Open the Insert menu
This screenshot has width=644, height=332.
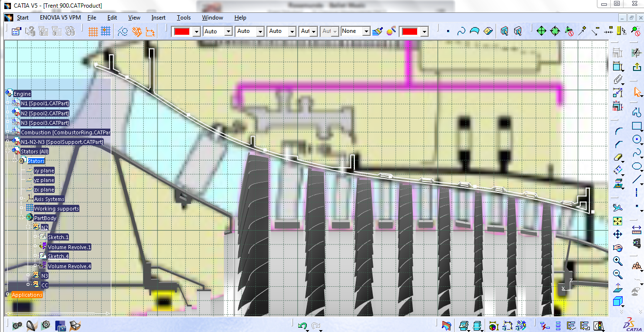158,18
